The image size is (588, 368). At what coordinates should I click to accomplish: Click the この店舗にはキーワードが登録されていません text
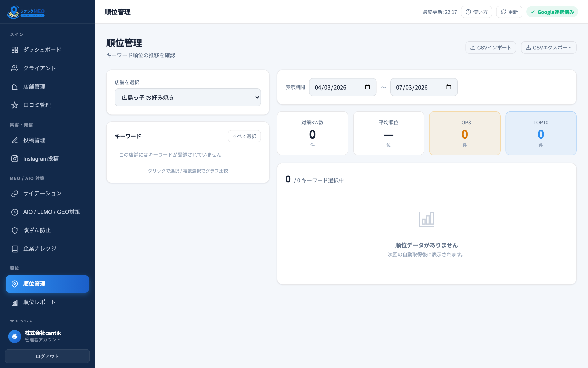[x=170, y=155]
